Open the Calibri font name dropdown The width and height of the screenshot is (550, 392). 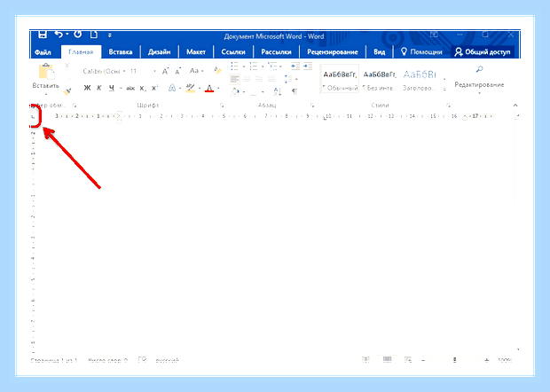coord(124,71)
